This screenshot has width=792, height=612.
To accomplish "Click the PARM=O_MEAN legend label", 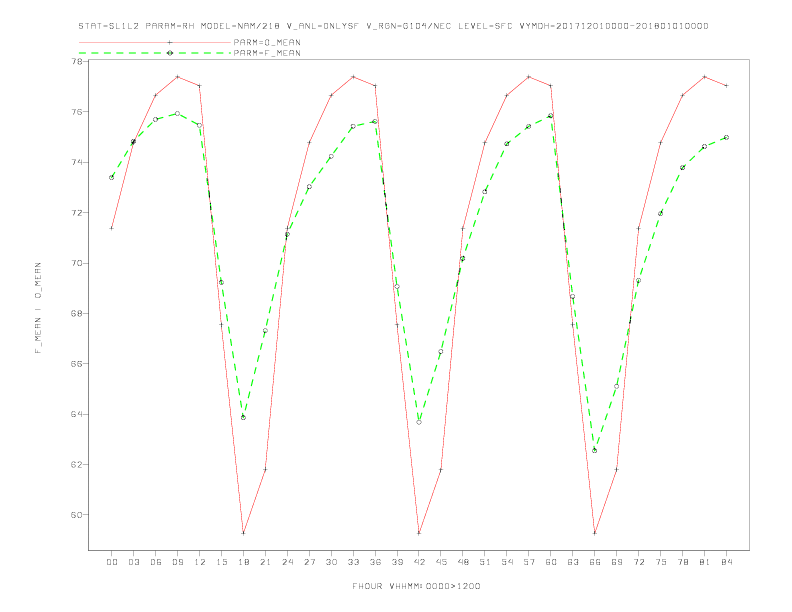I will pyautogui.click(x=267, y=42).
